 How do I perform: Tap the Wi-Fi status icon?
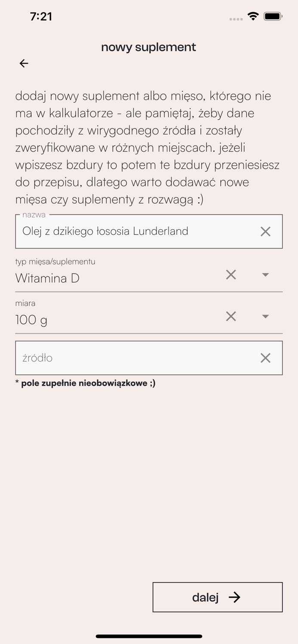253,17
